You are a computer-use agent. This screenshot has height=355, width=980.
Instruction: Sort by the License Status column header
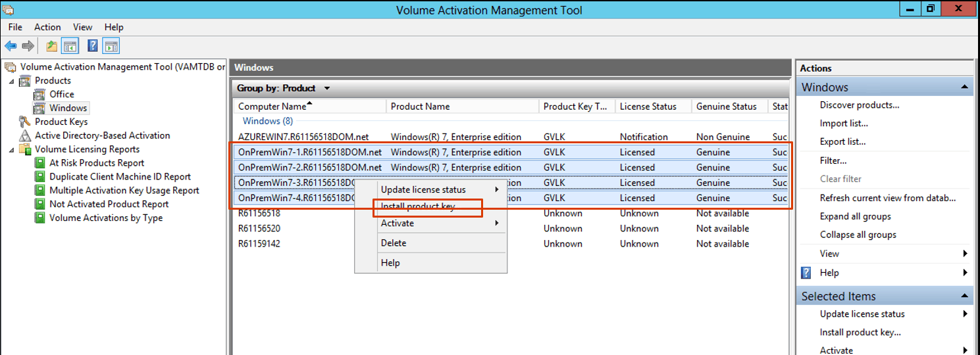[x=654, y=106]
